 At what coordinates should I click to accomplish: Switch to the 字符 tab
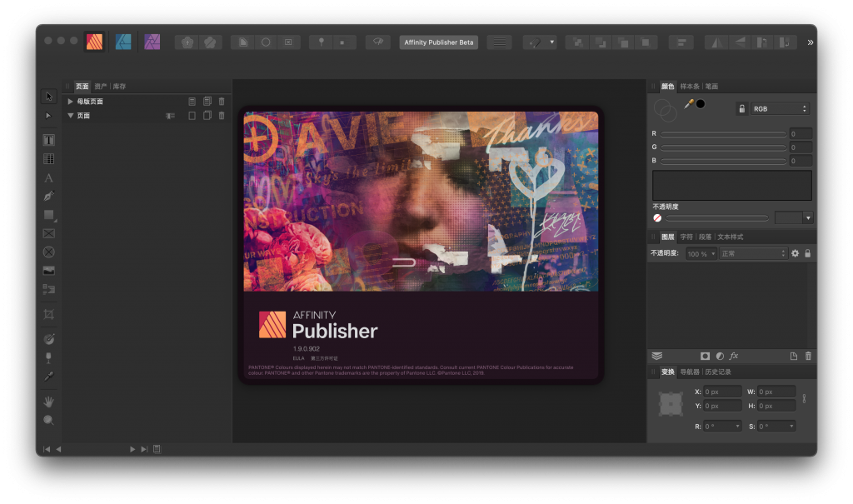686,237
